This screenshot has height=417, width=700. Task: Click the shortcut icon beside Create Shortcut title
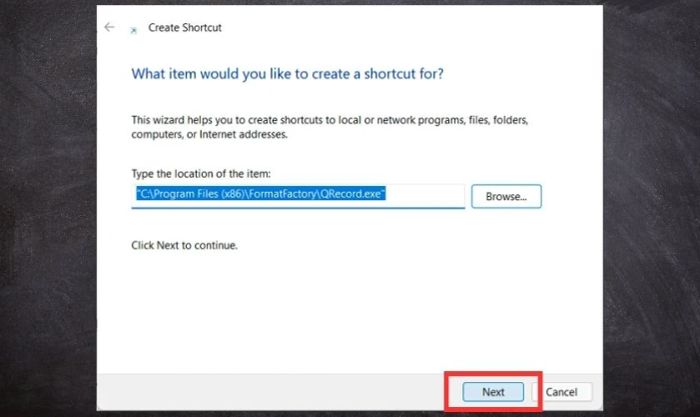pyautogui.click(x=133, y=30)
